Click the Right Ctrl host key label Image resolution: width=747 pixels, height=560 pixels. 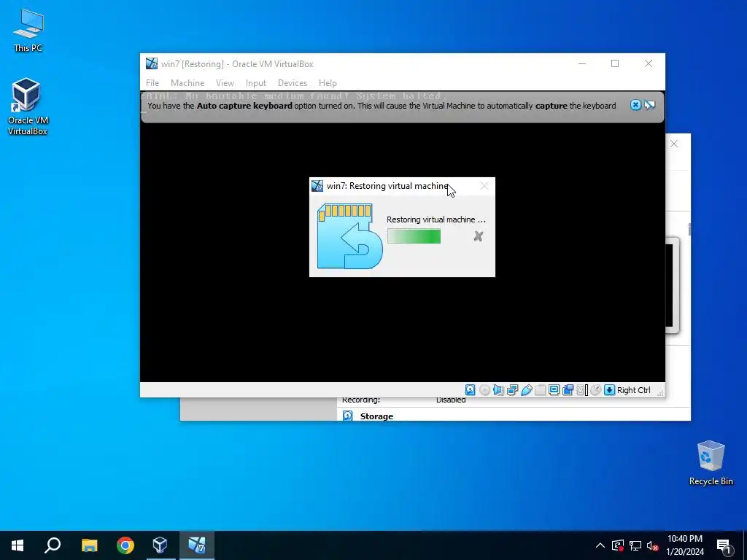pos(634,390)
